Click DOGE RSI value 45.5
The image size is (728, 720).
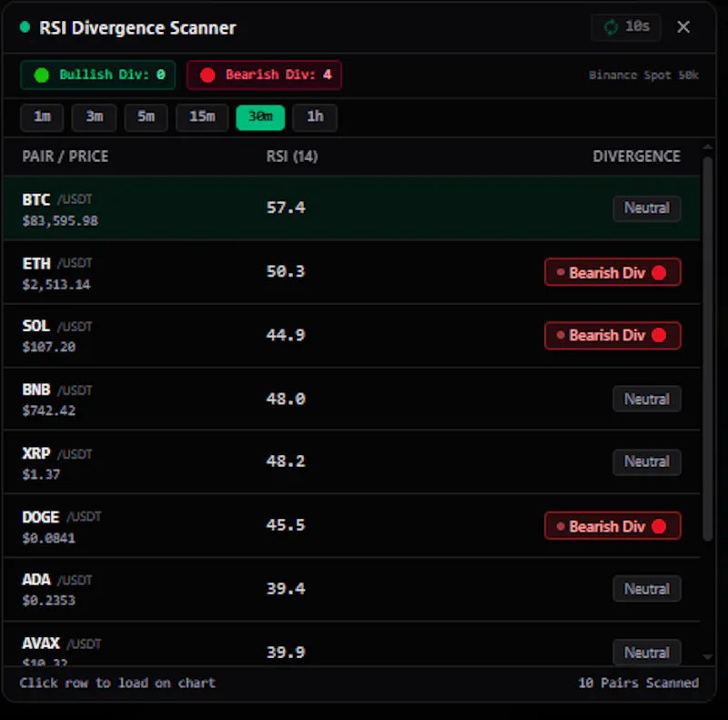[x=286, y=525]
